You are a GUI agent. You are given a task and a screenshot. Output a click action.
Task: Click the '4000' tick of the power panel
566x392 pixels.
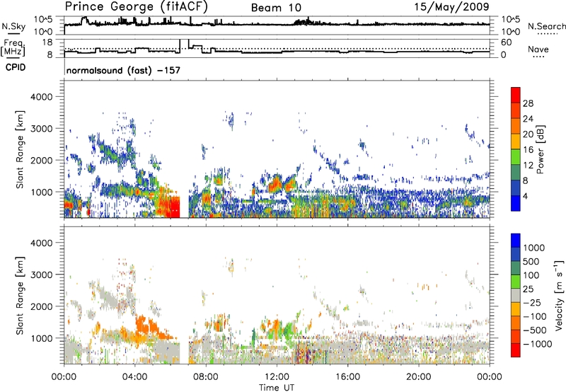42,97
